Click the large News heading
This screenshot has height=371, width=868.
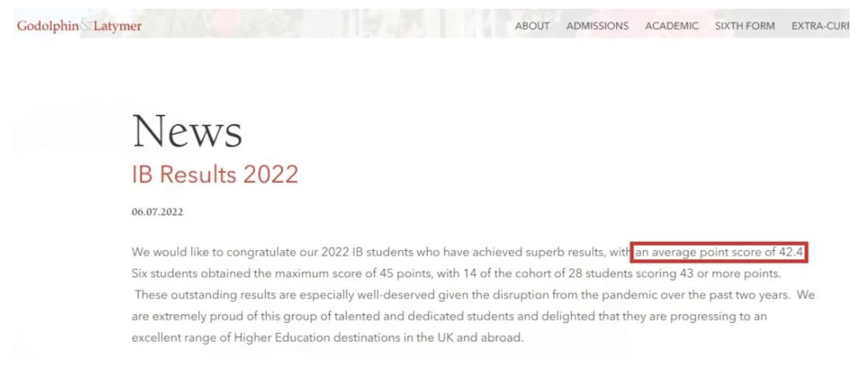pyautogui.click(x=187, y=131)
